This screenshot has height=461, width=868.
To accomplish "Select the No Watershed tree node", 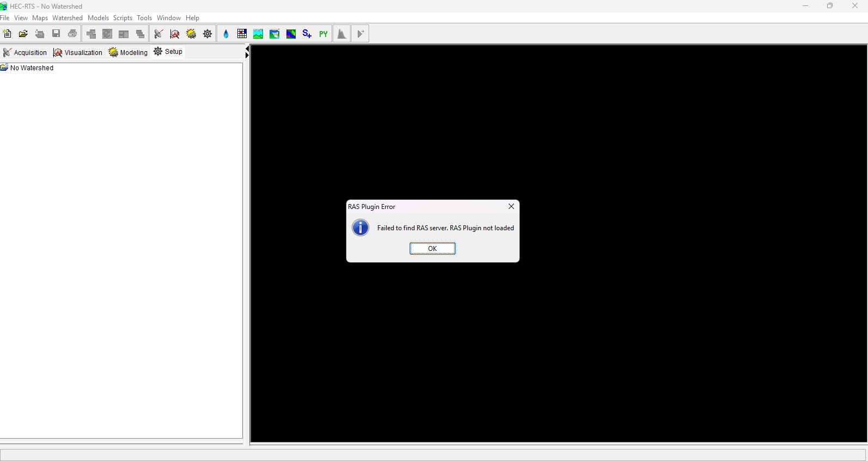I will click(x=27, y=68).
